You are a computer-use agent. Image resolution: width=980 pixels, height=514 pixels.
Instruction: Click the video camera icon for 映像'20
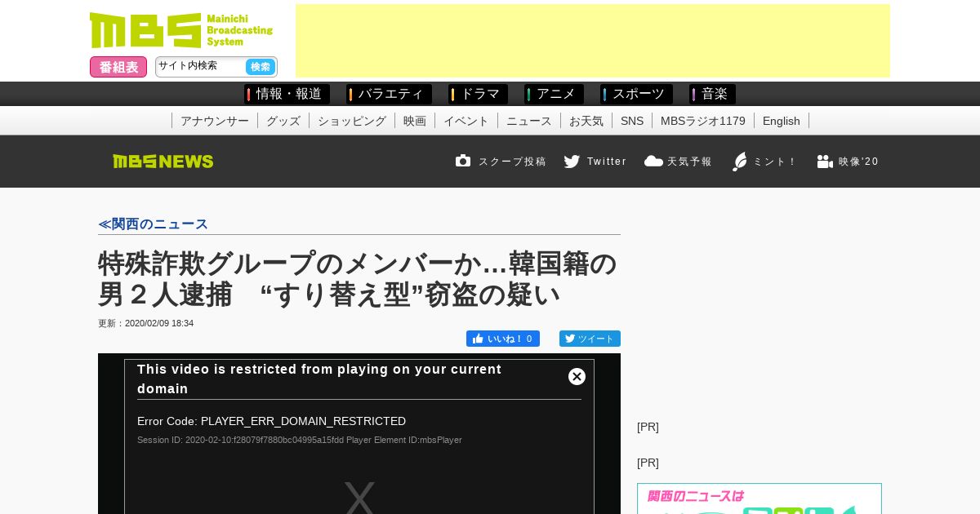825,162
